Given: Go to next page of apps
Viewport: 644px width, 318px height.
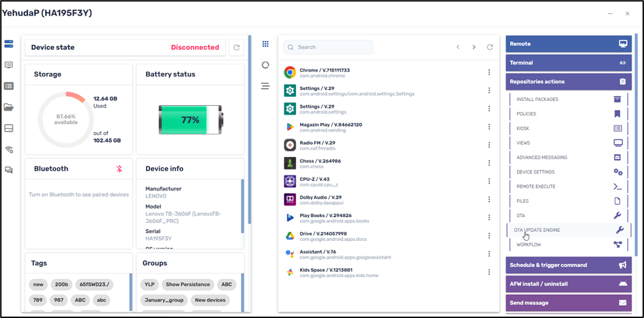Looking at the screenshot, I should point(474,47).
